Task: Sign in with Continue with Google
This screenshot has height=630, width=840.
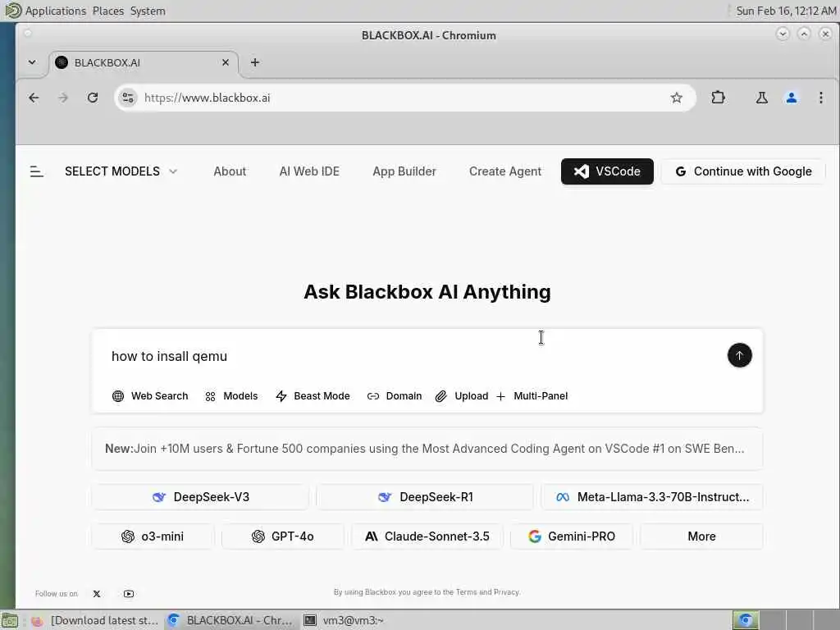Action: click(743, 171)
